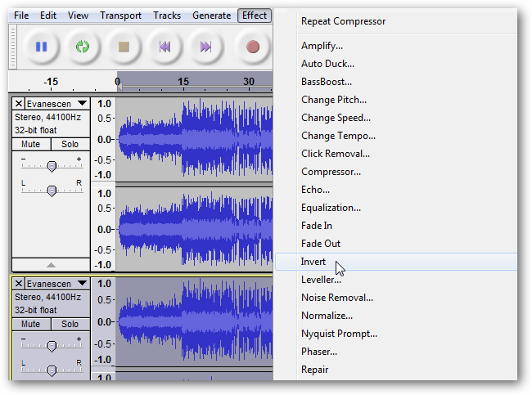
Task: Click the first track's pan slider knob
Action: point(52,191)
